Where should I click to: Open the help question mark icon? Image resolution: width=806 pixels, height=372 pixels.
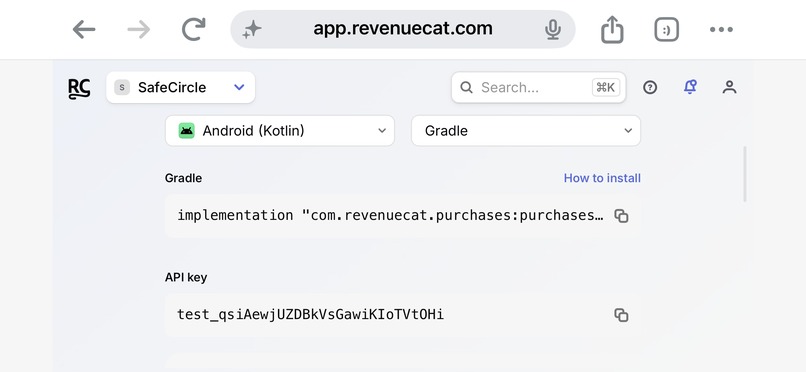(650, 87)
